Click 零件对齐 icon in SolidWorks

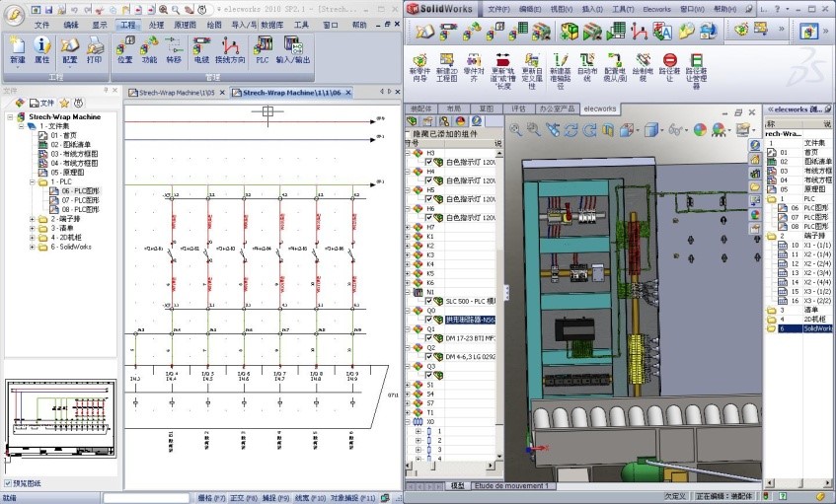click(x=474, y=68)
